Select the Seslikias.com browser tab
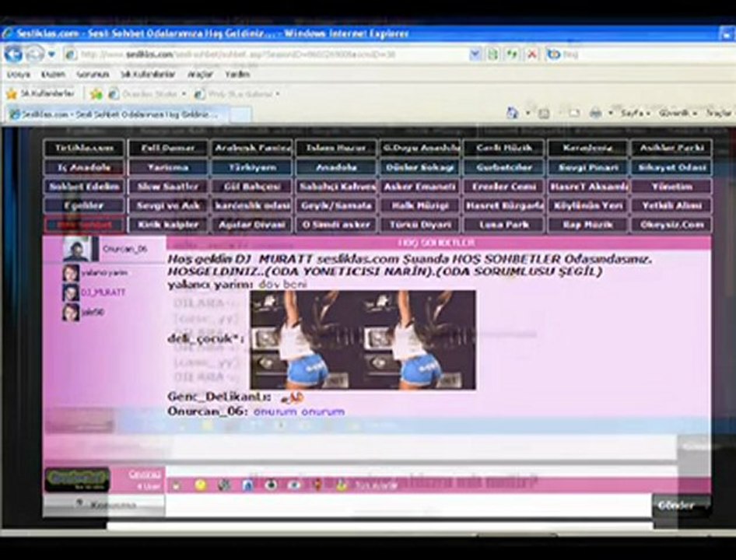This screenshot has height=560, width=736. [x=117, y=114]
